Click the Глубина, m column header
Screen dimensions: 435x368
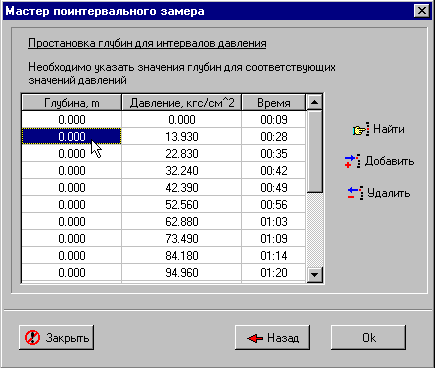72,103
